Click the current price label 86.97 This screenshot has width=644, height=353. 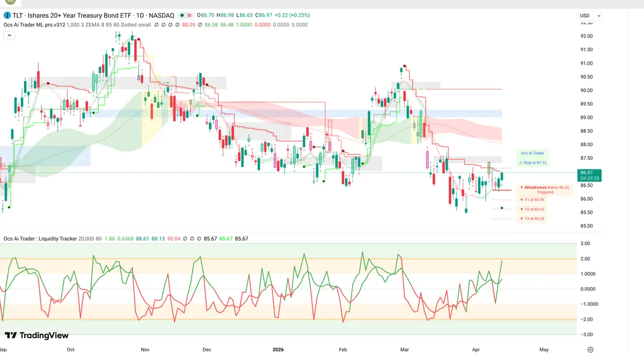coord(586,173)
